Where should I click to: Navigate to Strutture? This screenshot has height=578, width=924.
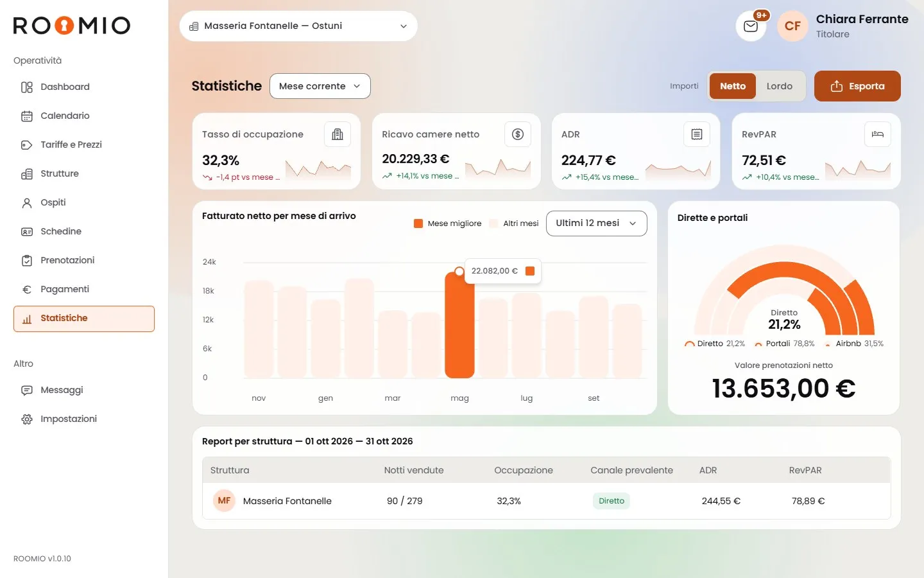84,174
